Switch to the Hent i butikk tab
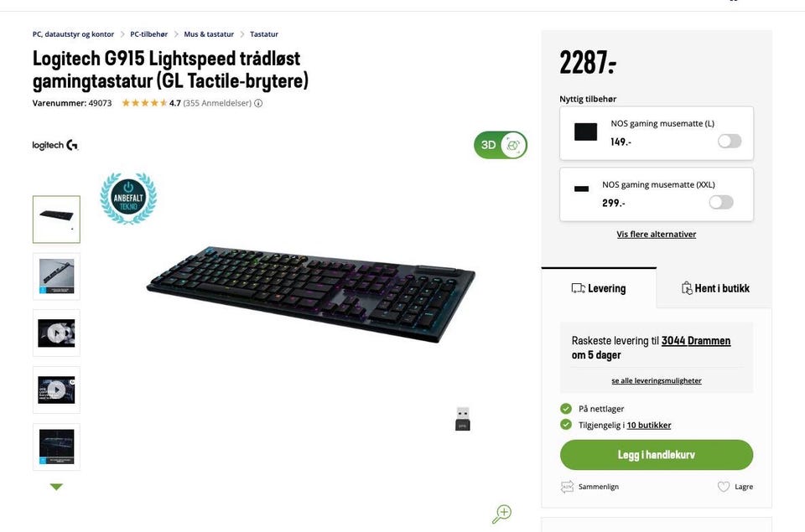The height and width of the screenshot is (532, 805). pyautogui.click(x=714, y=288)
